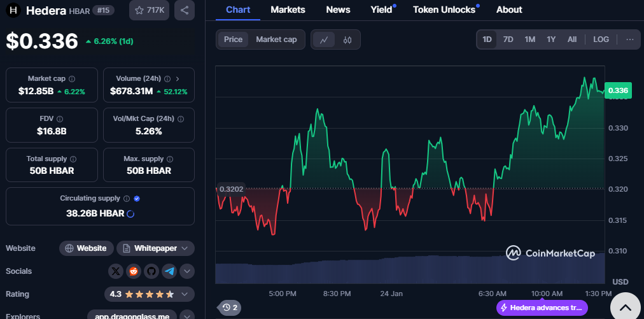Open the Yield tab
This screenshot has width=644, height=319.
point(382,10)
